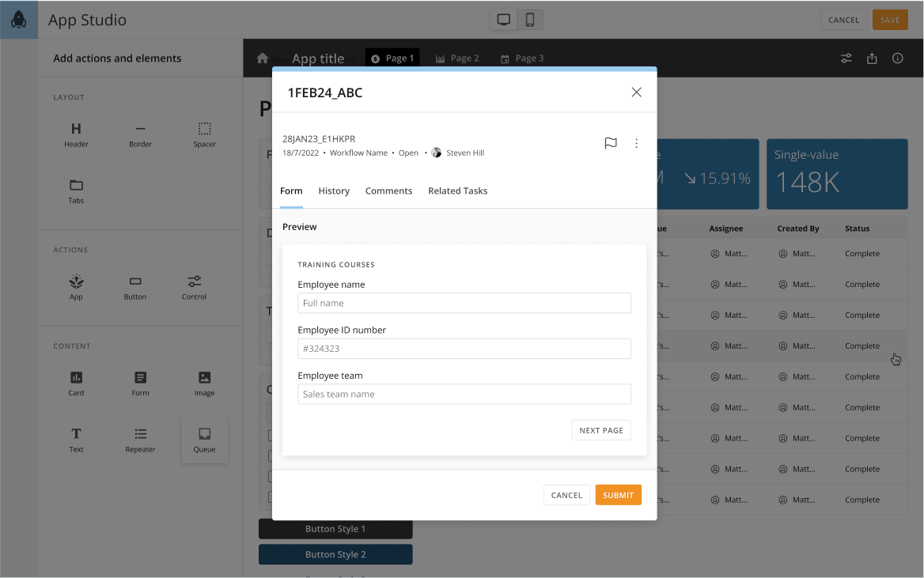
Task: Open the Form tab
Action: pos(291,191)
